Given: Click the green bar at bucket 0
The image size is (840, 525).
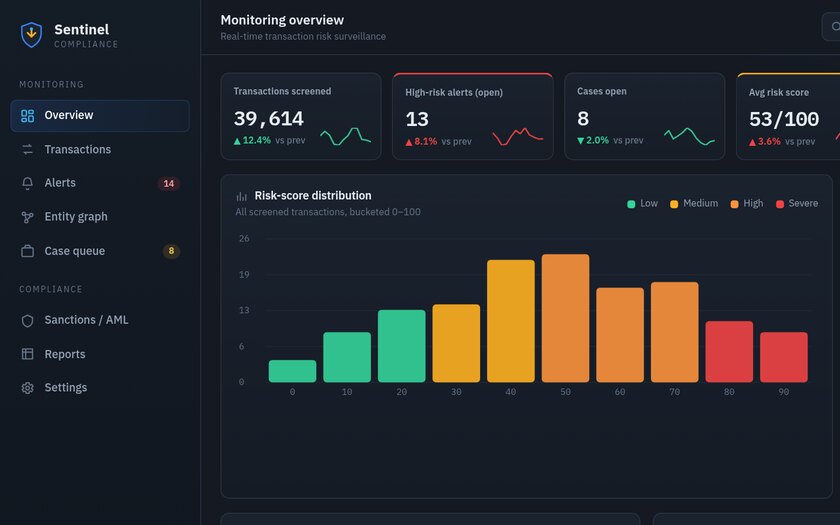Looking at the screenshot, I should [292, 371].
